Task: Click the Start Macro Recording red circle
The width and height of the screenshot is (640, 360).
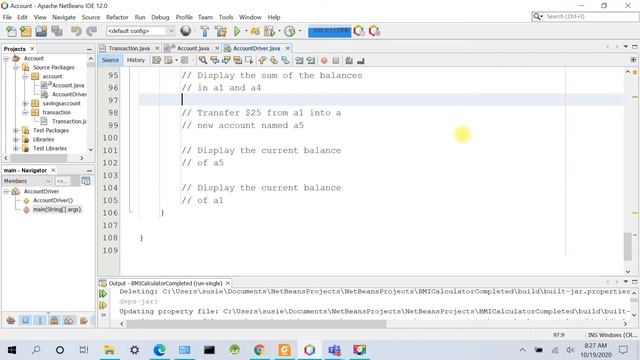Action: tap(324, 60)
